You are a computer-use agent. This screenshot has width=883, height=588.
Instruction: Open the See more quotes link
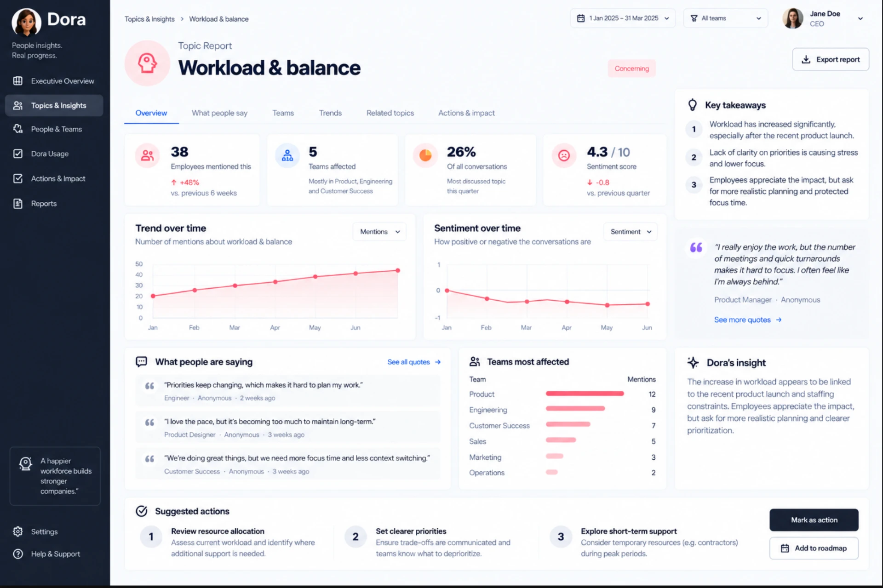point(748,320)
